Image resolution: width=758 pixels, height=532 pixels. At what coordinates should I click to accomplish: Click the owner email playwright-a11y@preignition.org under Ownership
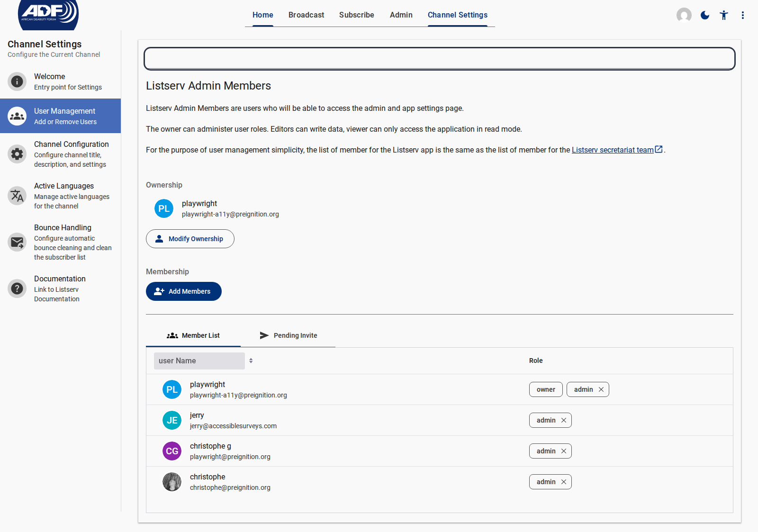pyautogui.click(x=230, y=214)
